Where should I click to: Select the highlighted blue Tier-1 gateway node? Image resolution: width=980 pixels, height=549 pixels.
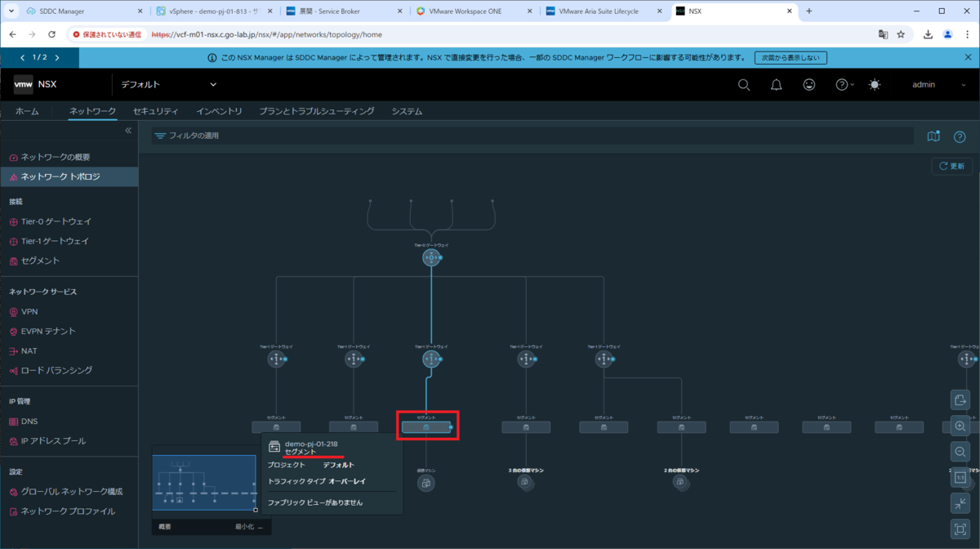point(431,359)
